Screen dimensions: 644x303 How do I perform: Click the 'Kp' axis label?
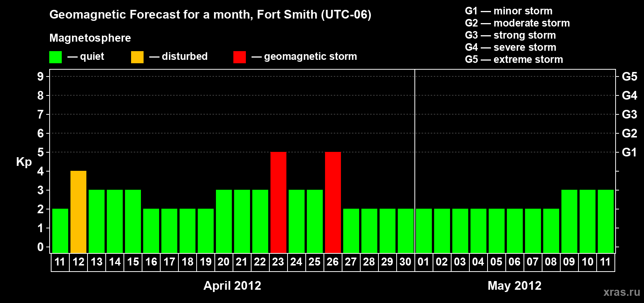point(24,162)
